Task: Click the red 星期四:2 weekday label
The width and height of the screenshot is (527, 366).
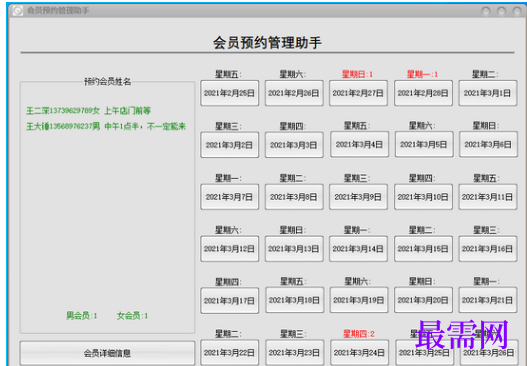Action: 359,334
